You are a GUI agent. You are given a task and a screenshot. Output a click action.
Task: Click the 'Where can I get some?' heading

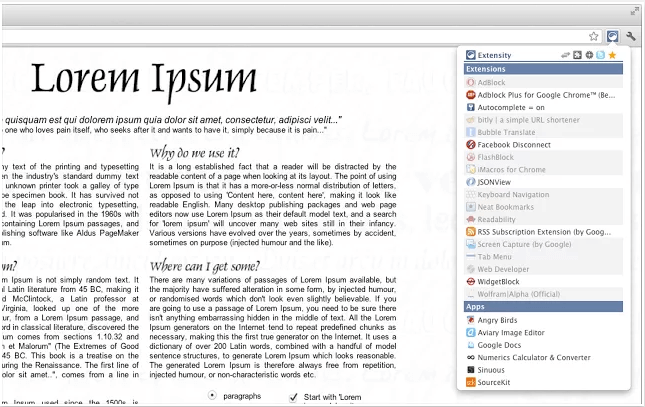[204, 267]
